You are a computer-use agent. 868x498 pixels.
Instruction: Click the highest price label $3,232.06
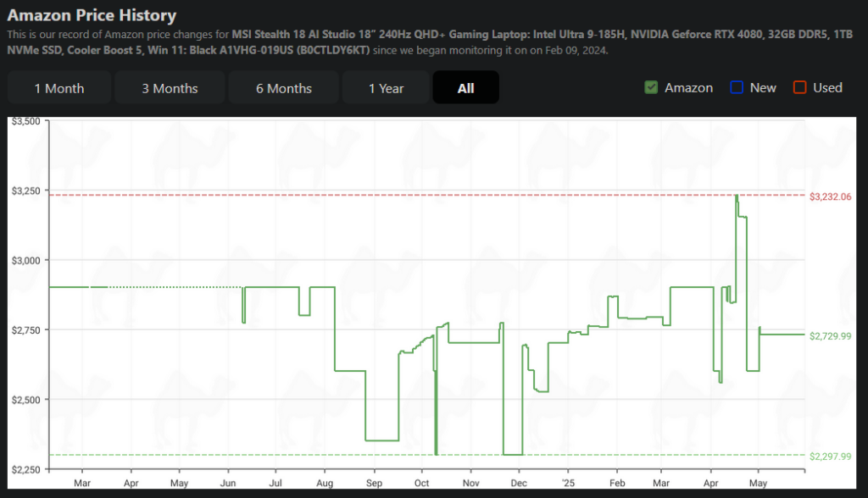tap(830, 196)
